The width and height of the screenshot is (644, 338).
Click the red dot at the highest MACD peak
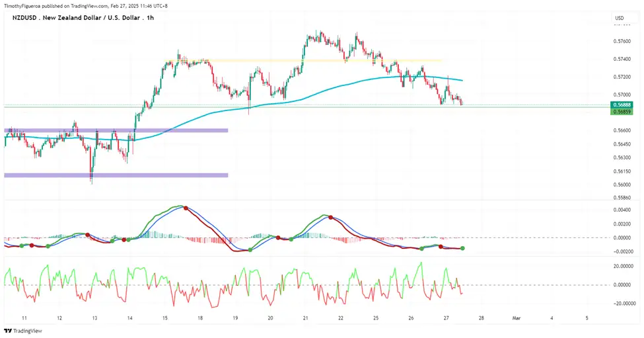pyautogui.click(x=186, y=208)
